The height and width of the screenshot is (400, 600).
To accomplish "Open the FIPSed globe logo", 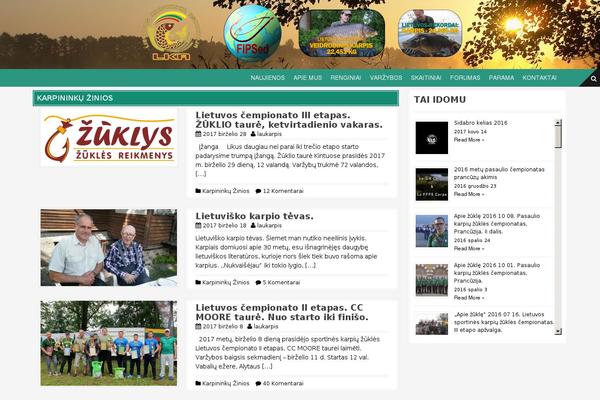I will 253,33.
